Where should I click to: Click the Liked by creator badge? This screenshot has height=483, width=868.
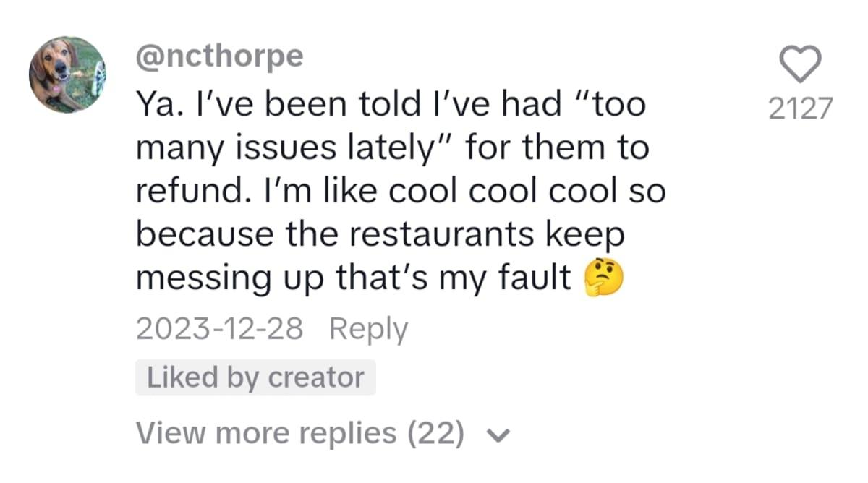tap(255, 377)
